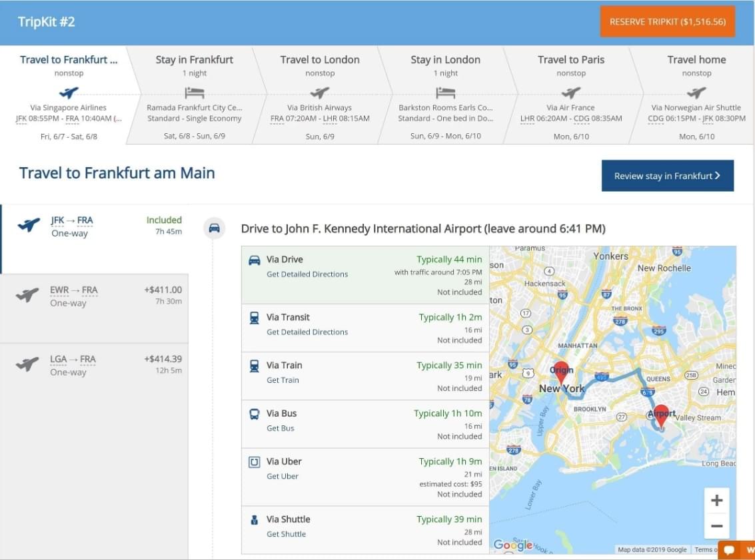Image resolution: width=755 pixels, height=560 pixels.
Task: Open Review stay in Frankfurt
Action: click(x=667, y=176)
